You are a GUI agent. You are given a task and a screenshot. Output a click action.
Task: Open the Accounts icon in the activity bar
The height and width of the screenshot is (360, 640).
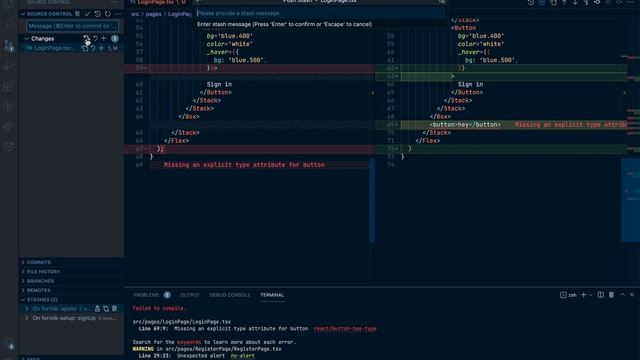9,344
